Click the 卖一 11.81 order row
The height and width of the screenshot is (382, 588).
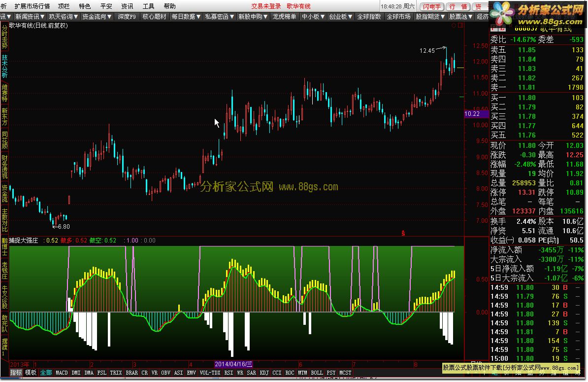(x=537, y=87)
